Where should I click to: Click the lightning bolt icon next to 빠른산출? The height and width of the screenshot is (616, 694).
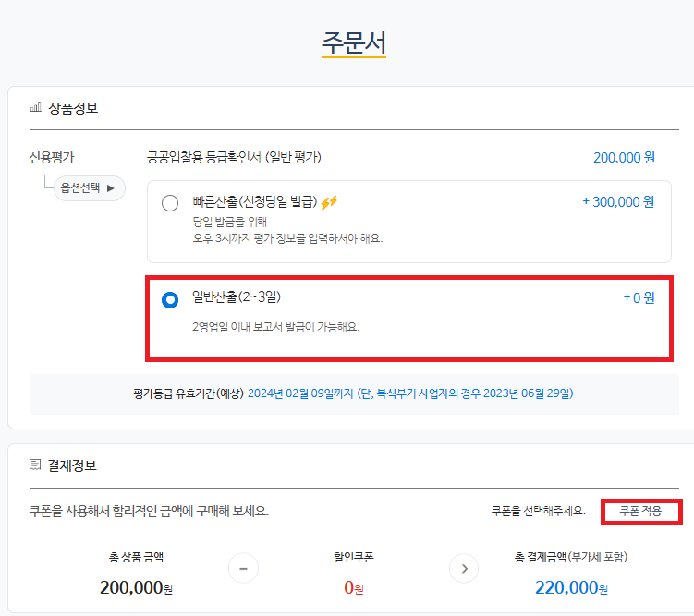(x=329, y=202)
